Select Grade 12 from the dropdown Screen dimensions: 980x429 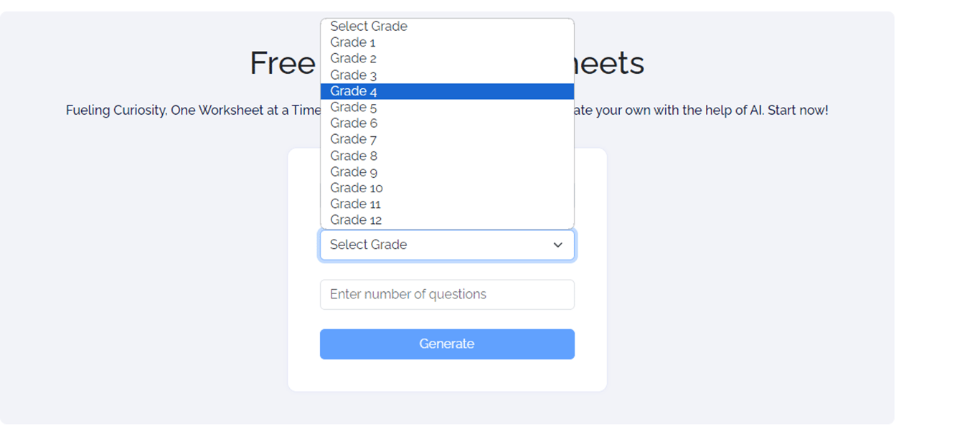[356, 220]
